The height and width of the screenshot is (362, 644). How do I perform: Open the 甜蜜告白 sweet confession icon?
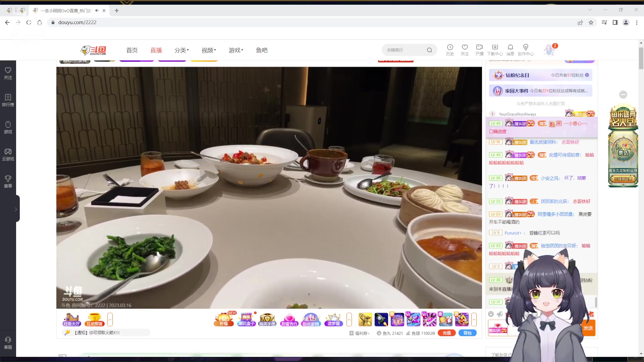tap(289, 319)
